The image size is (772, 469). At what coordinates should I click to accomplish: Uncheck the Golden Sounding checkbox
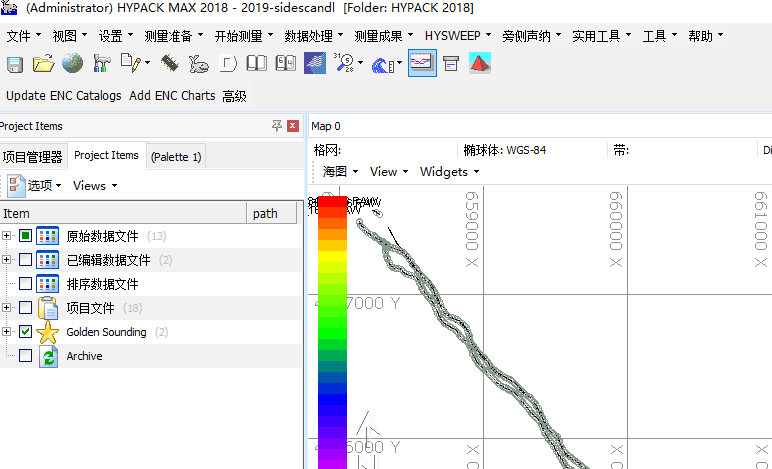(26, 332)
